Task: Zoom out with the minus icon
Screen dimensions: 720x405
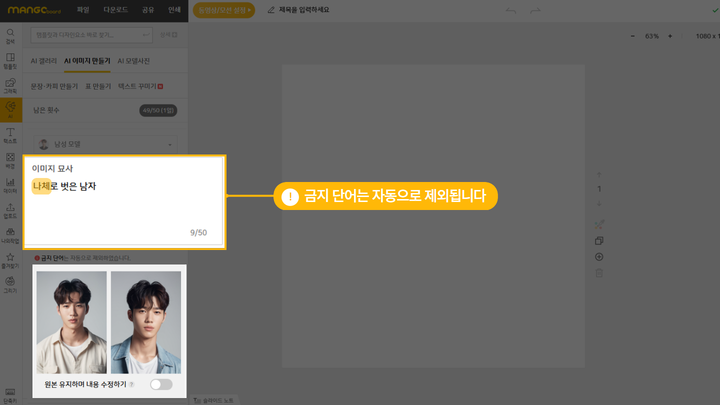Action: [633, 36]
